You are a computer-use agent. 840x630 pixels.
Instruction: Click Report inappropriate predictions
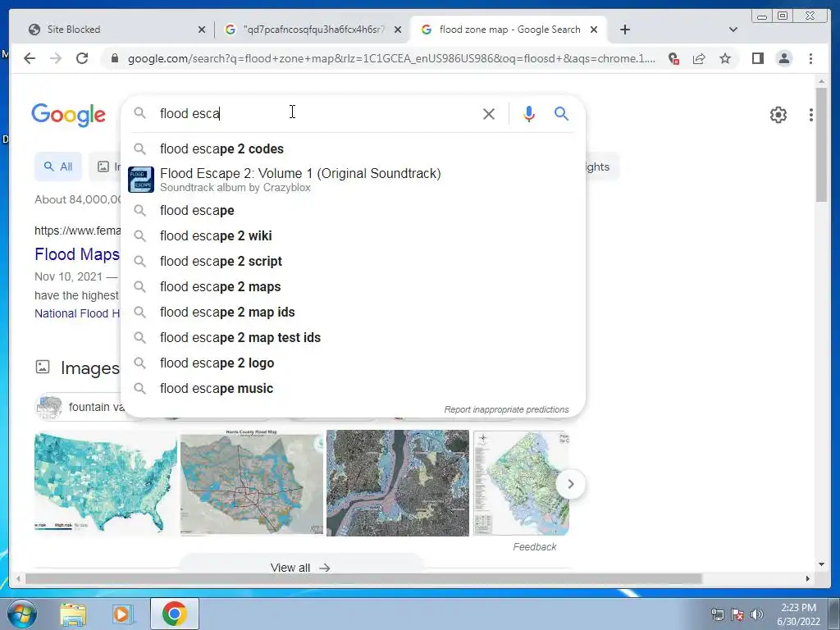(x=506, y=409)
